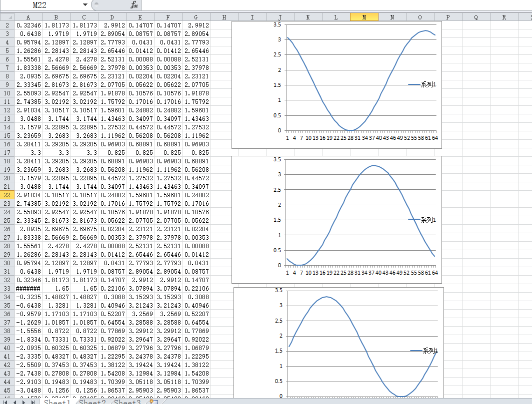Select column D header
Viewport: 532px width, 404px height.
(112, 17)
